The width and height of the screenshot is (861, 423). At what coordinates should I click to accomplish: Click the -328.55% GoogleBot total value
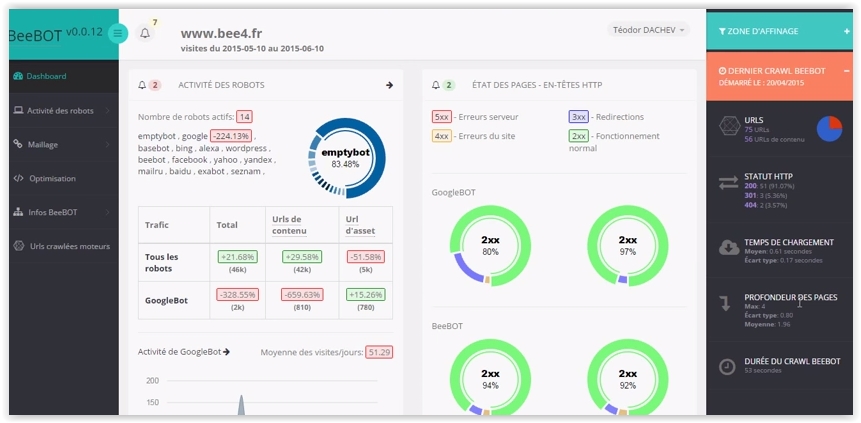click(x=238, y=294)
